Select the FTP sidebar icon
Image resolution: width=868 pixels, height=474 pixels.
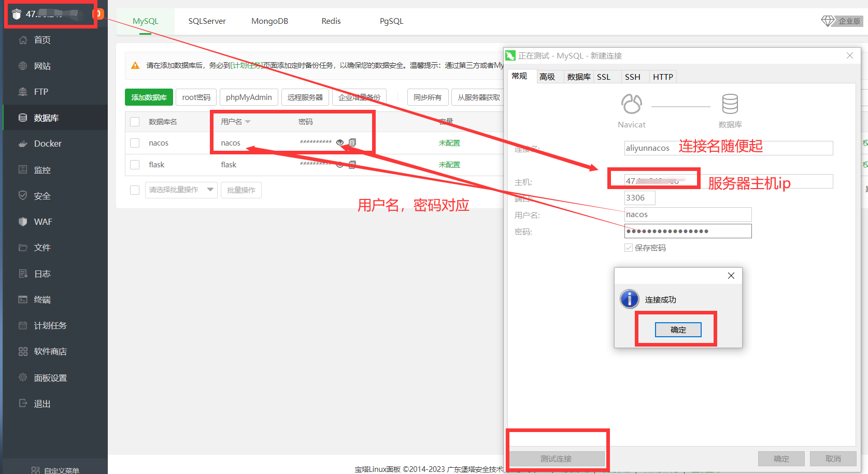tap(23, 92)
